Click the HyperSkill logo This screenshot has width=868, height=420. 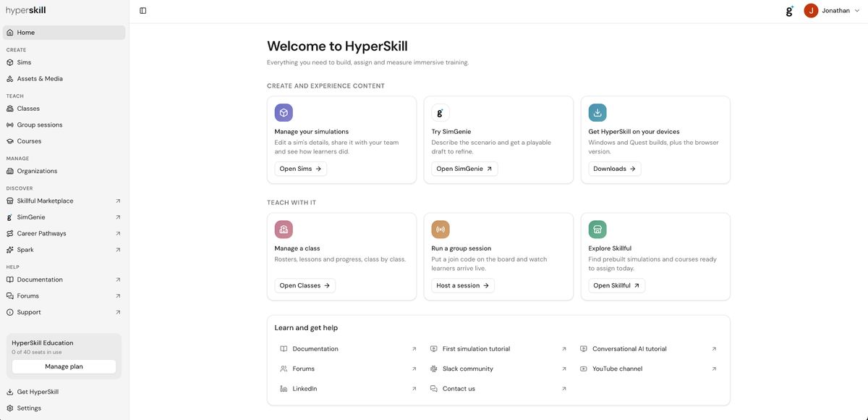coord(26,11)
